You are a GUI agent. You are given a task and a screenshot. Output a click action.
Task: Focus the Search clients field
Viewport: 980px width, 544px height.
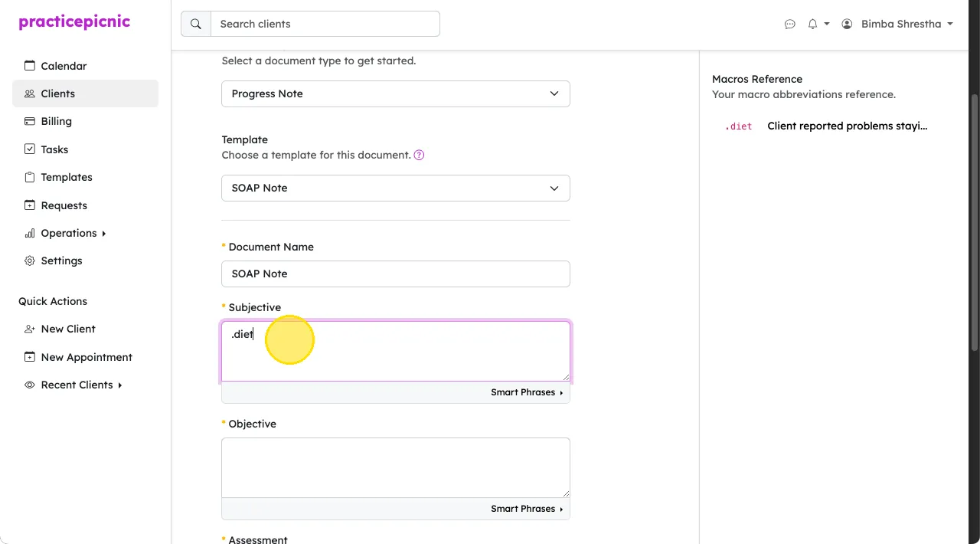325,24
